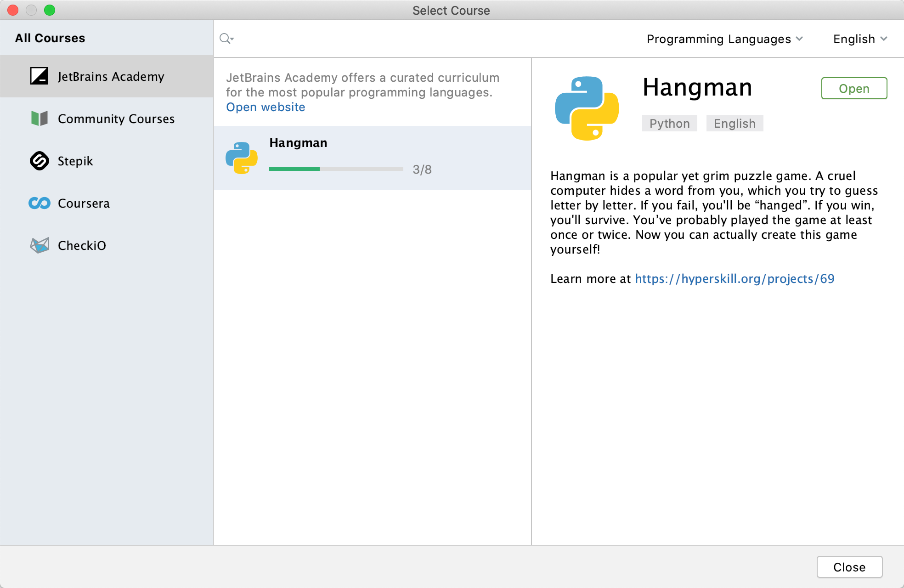Click the Open website link
Image resolution: width=904 pixels, height=588 pixels.
click(265, 107)
